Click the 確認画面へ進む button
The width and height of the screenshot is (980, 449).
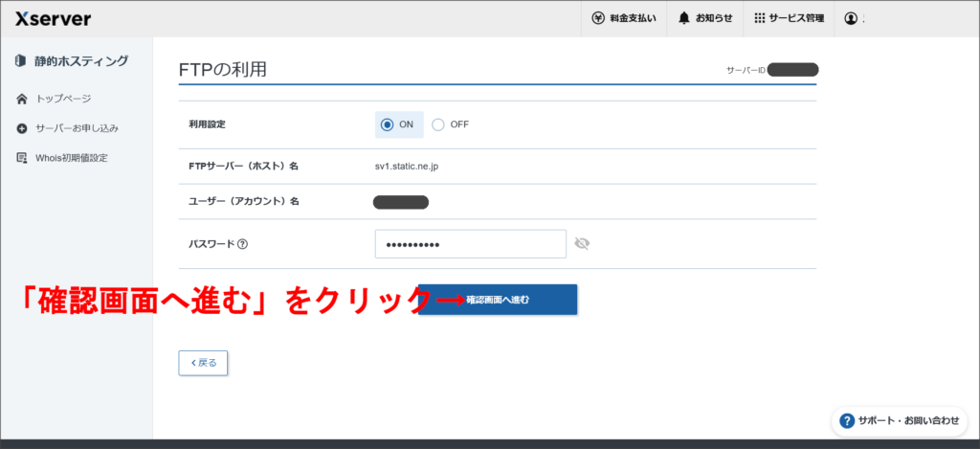point(498,300)
